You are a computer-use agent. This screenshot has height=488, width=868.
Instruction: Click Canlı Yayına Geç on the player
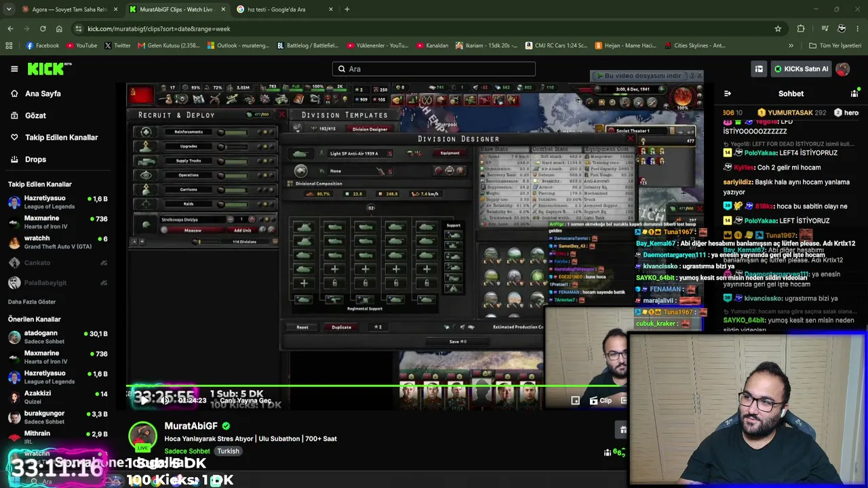coord(245,401)
